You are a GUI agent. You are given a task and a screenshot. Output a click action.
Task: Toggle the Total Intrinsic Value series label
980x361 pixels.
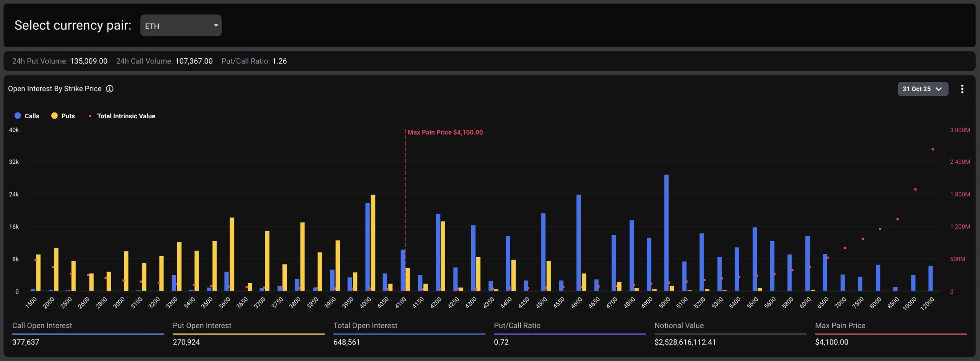126,116
